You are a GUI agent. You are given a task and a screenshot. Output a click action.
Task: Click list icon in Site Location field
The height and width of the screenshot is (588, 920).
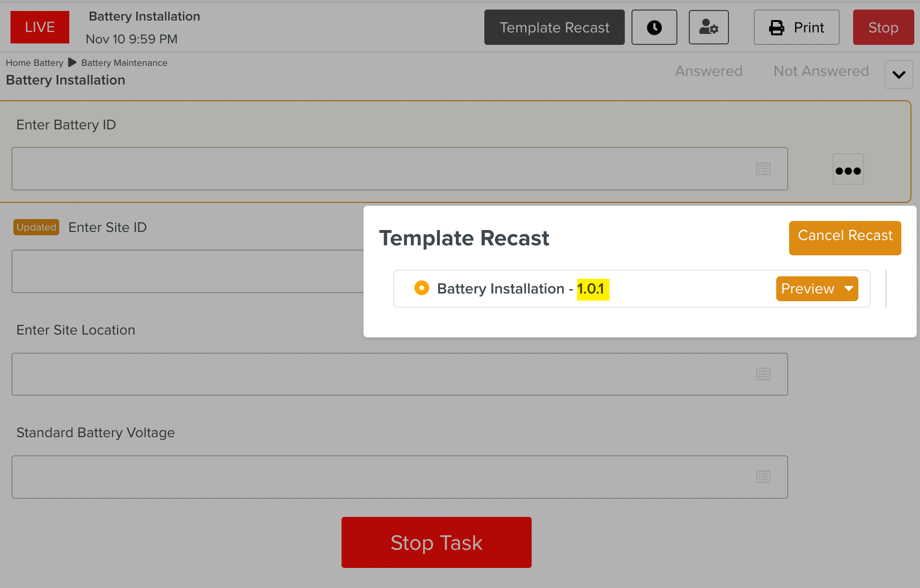[763, 374]
